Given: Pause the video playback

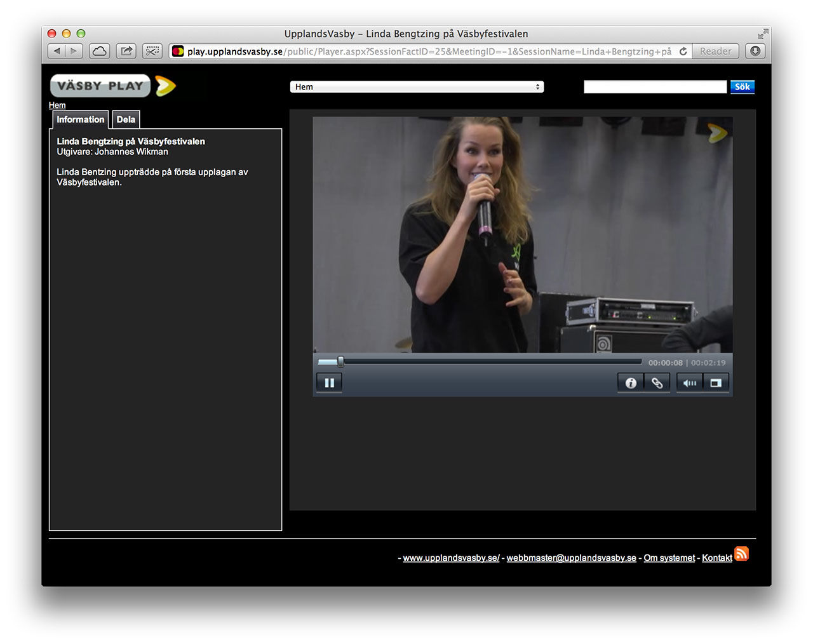Looking at the screenshot, I should [329, 383].
